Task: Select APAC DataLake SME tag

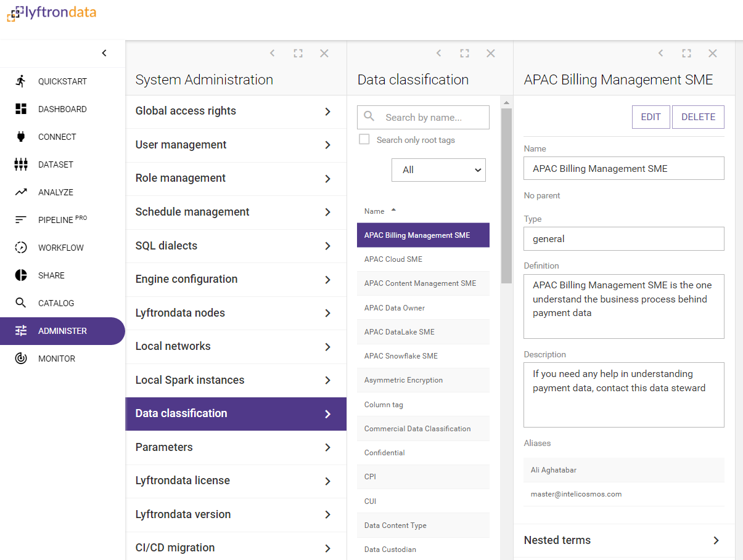Action: 423,331
